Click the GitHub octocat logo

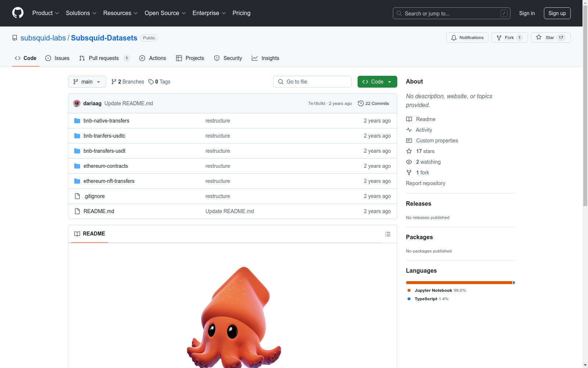18,13
